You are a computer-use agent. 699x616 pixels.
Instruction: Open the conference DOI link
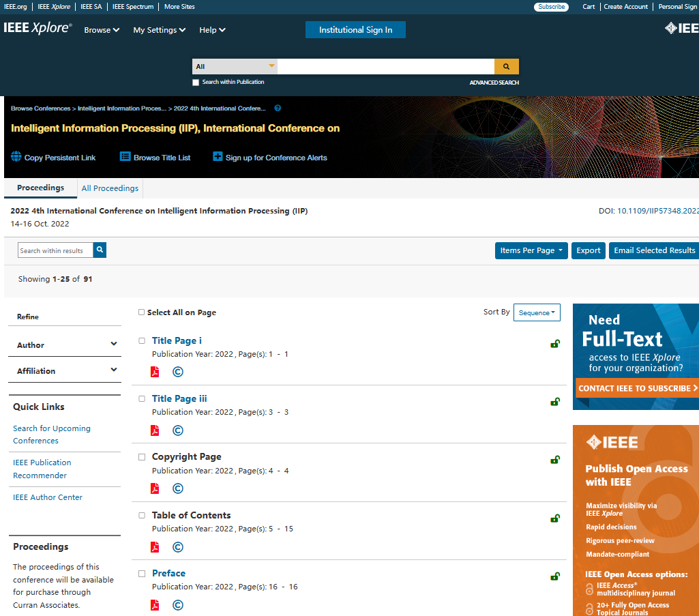coord(658,211)
